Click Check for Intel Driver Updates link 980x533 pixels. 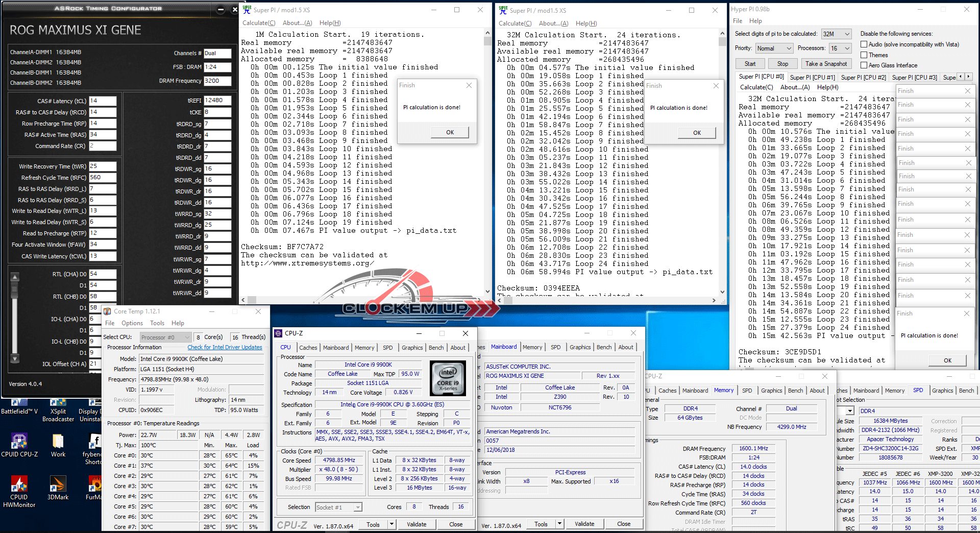pos(225,347)
